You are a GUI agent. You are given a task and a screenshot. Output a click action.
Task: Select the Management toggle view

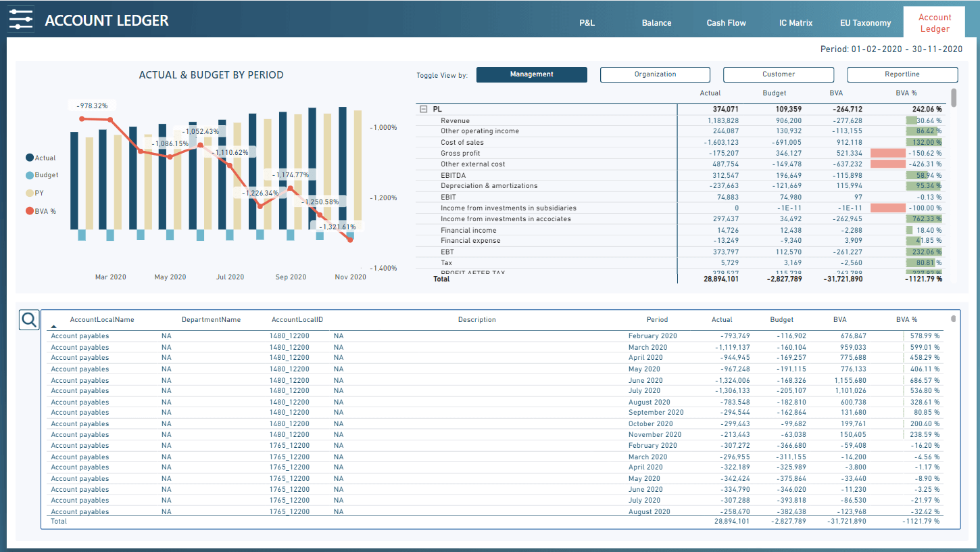click(x=531, y=74)
